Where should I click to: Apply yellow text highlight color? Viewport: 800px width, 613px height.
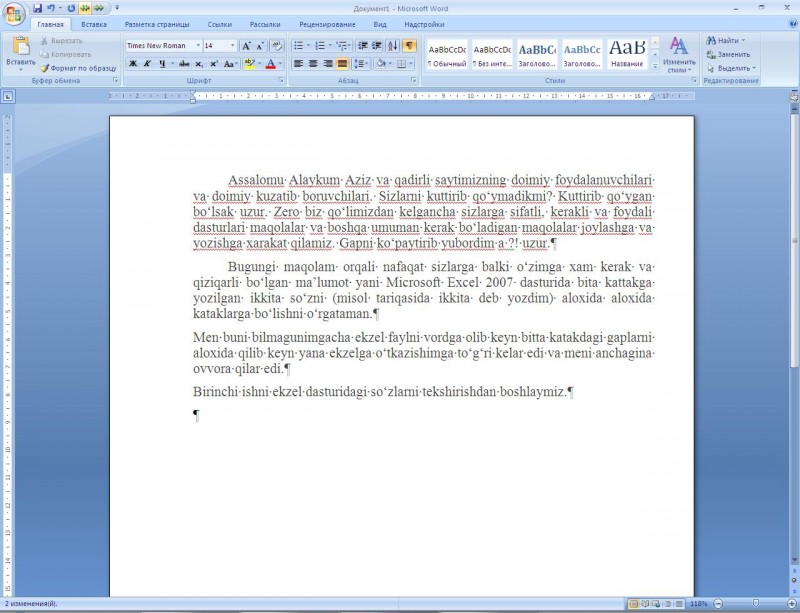(x=249, y=64)
